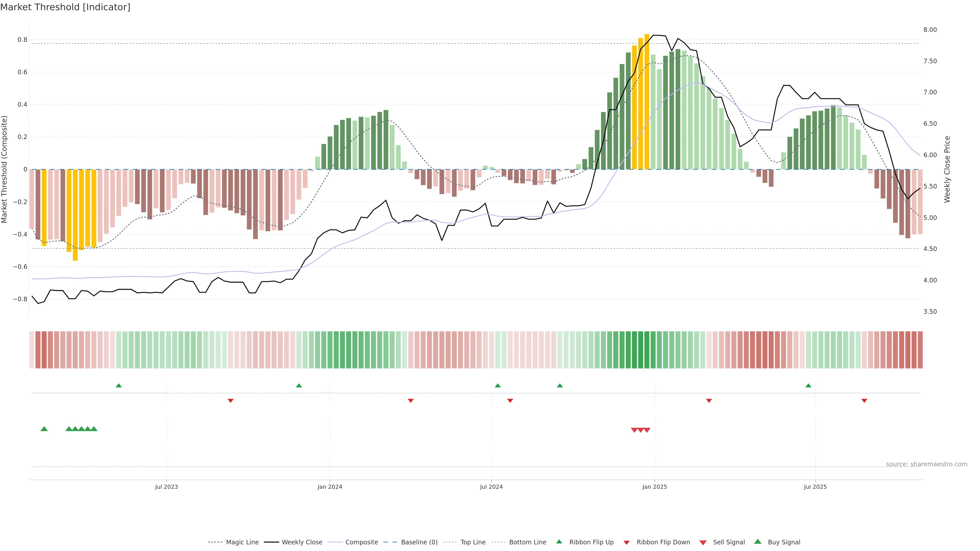980x551 pixels.
Task: Toggle the Top Line legend entry
Action: pyautogui.click(x=473, y=542)
